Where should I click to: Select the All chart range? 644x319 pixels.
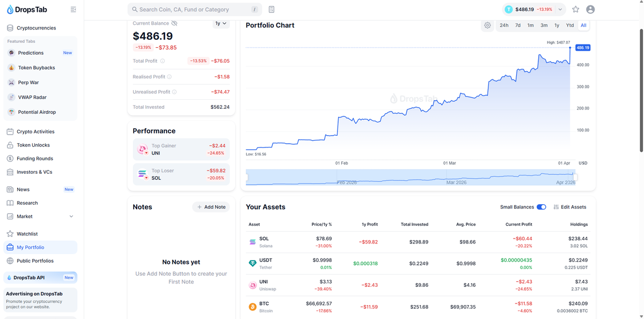point(583,25)
